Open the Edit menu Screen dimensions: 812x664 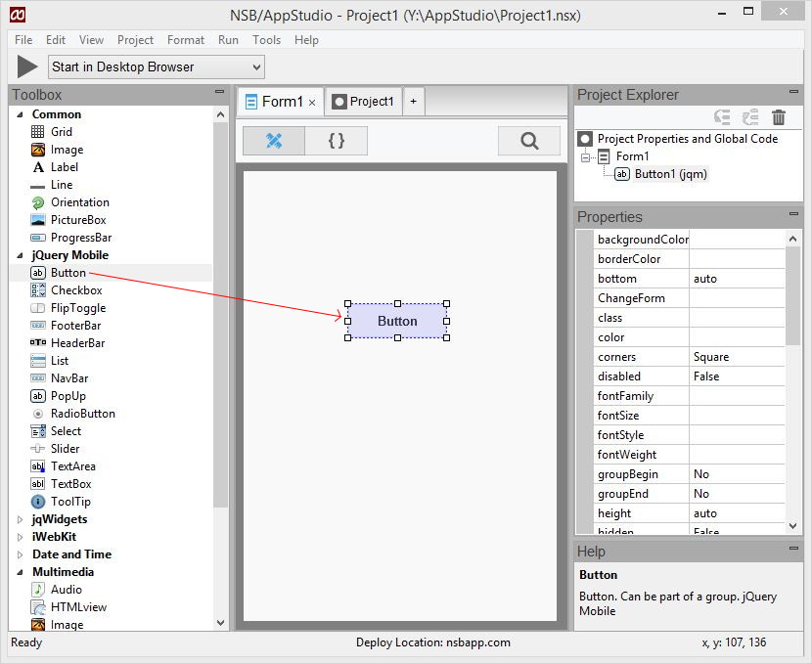tap(56, 40)
